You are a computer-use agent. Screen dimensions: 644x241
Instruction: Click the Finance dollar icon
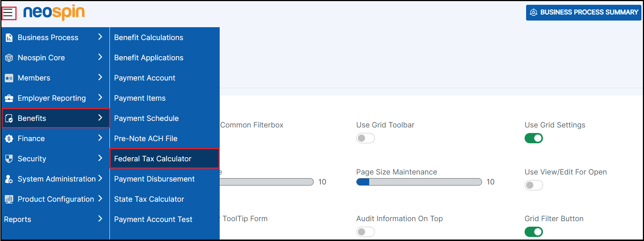pyautogui.click(x=9, y=139)
